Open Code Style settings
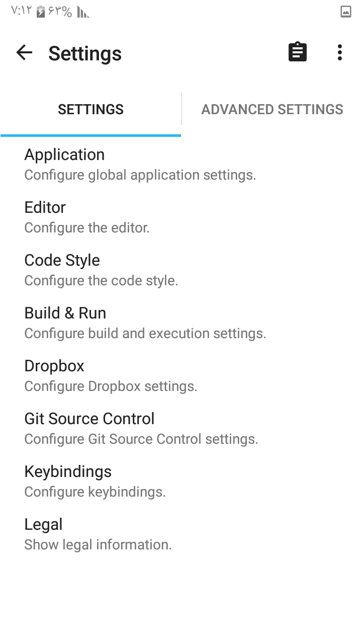 tap(181, 270)
